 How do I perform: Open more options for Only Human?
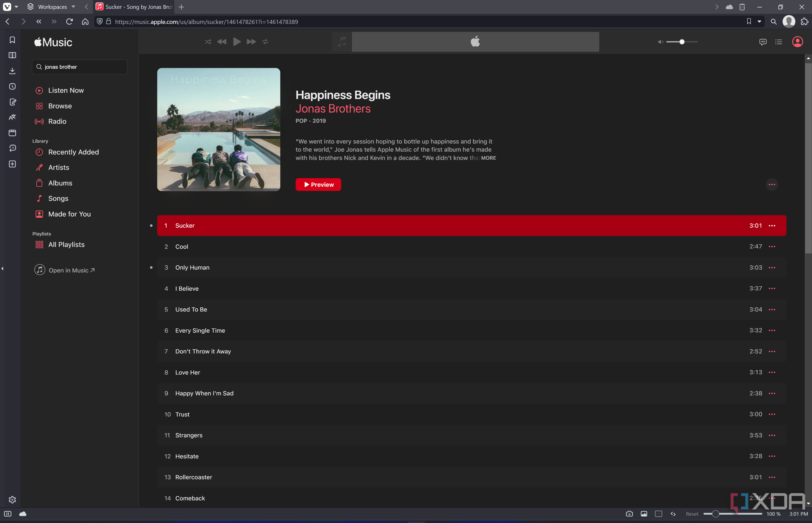pos(772,267)
